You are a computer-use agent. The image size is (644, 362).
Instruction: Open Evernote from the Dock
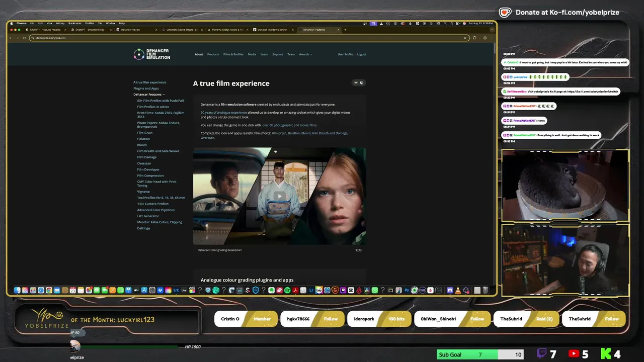pyautogui.click(x=271, y=290)
